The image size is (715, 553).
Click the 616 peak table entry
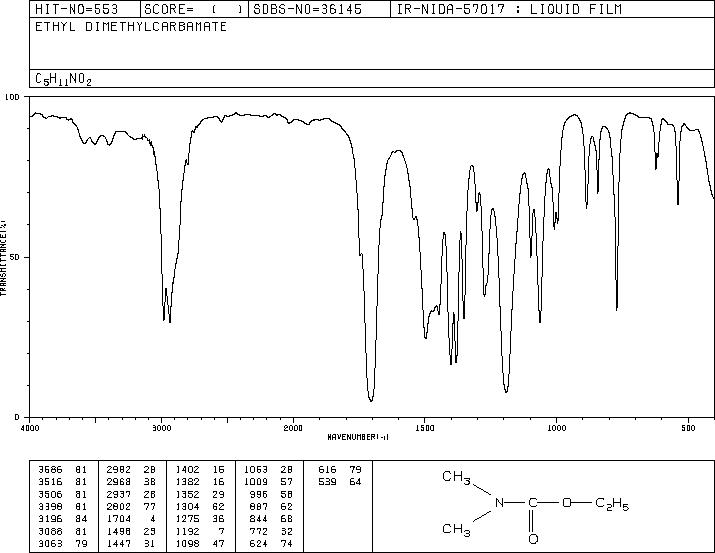tap(340, 469)
